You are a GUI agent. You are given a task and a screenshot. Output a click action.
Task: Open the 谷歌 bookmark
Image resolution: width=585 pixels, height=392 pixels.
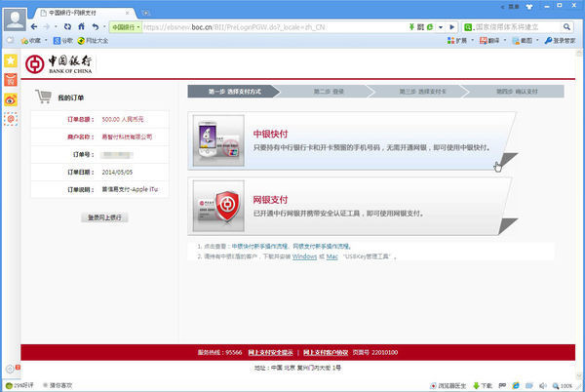point(62,41)
